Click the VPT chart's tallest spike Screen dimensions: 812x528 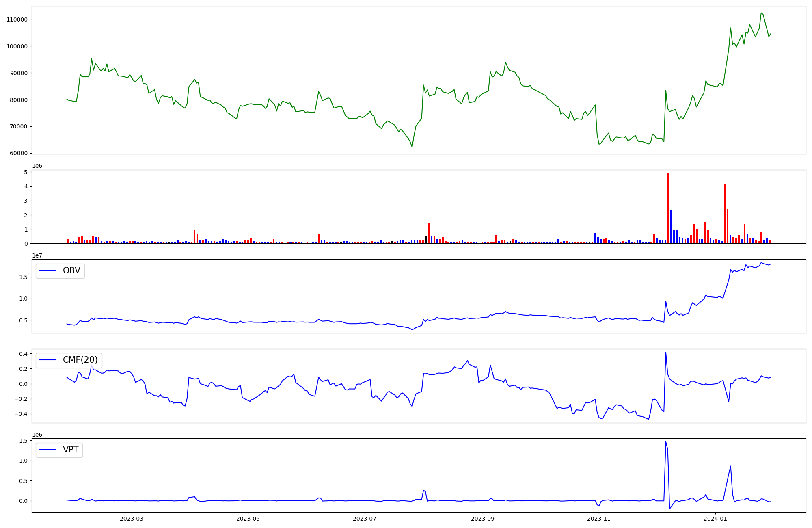point(666,442)
